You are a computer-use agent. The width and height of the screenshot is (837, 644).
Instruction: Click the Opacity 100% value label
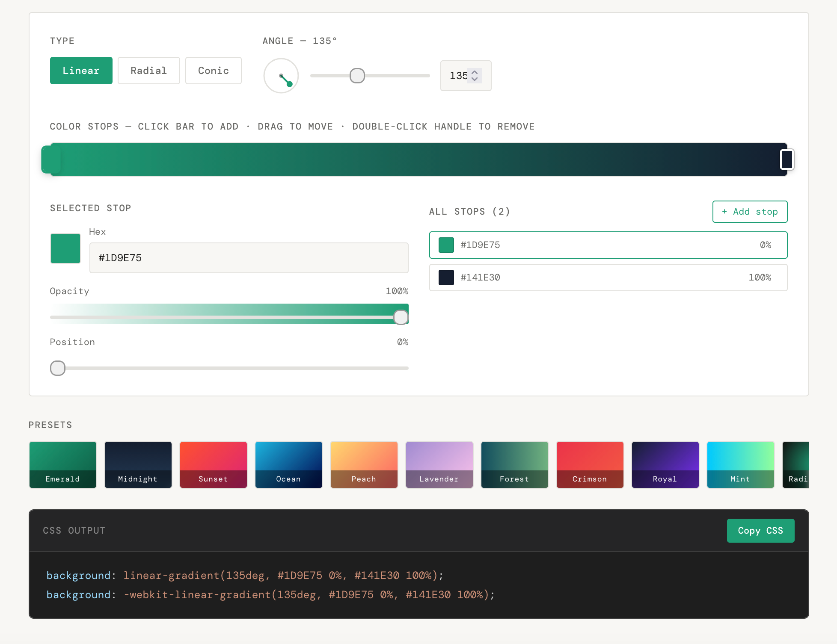tap(397, 291)
